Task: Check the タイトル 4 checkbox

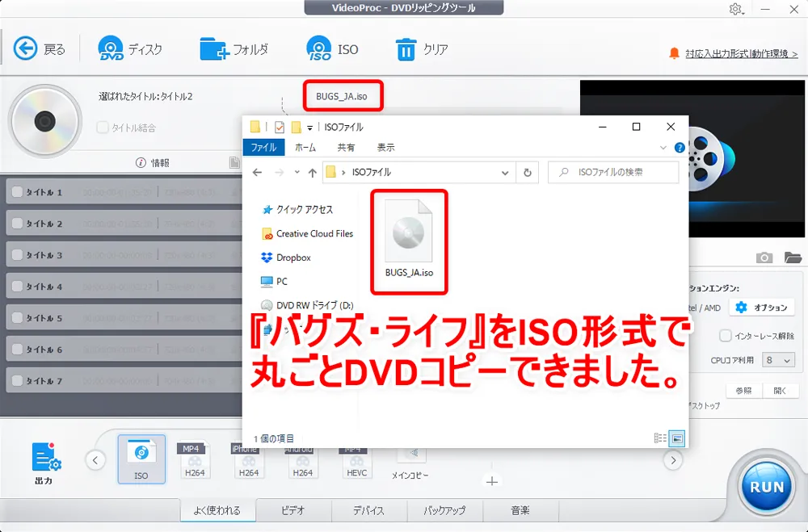Action: [x=17, y=286]
